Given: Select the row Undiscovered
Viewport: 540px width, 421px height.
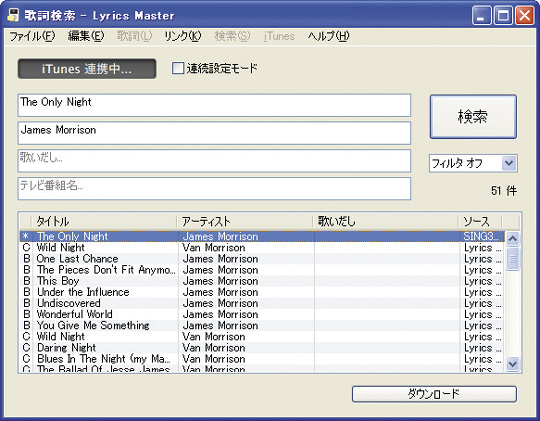Looking at the screenshot, I should coord(262,303).
